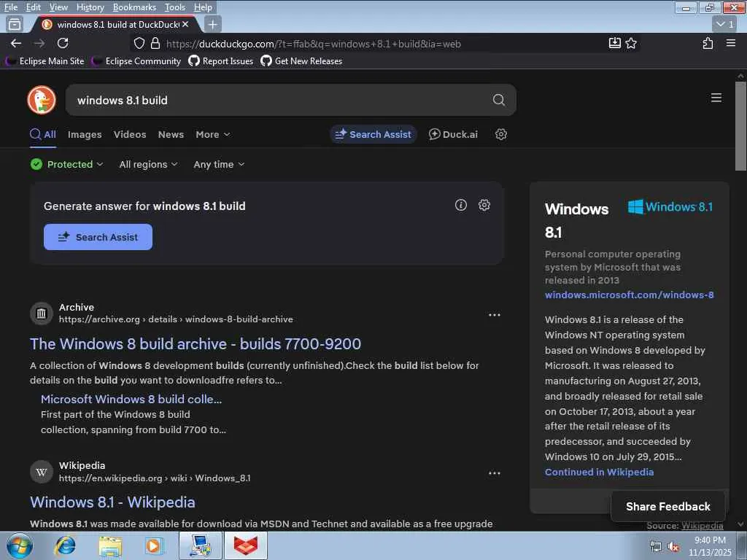Open the Tools menu
Image resolution: width=747 pixels, height=560 pixels.
point(175,7)
